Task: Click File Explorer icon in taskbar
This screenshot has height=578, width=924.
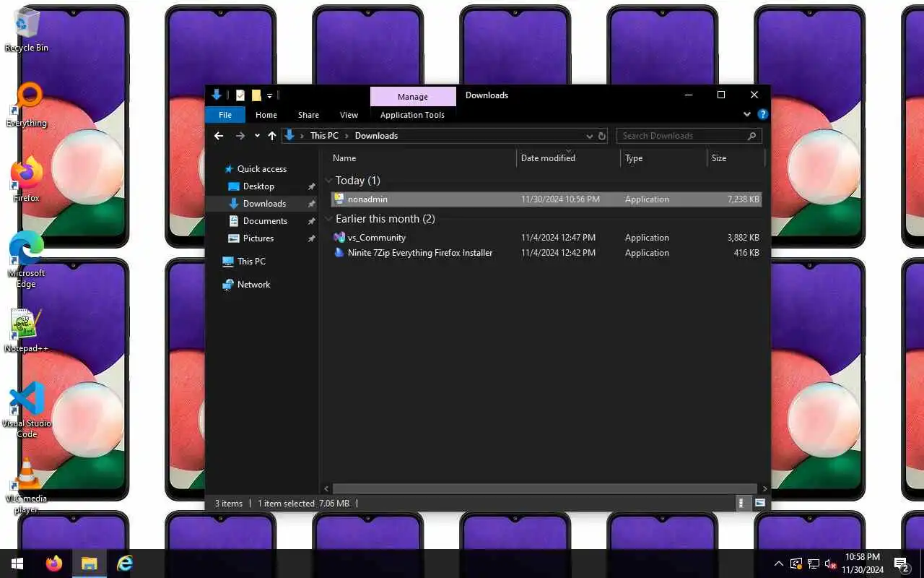Action: [90, 564]
